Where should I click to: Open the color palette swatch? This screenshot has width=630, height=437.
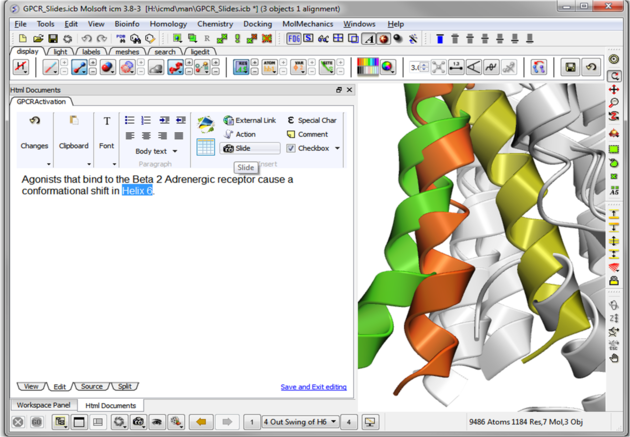pos(368,68)
